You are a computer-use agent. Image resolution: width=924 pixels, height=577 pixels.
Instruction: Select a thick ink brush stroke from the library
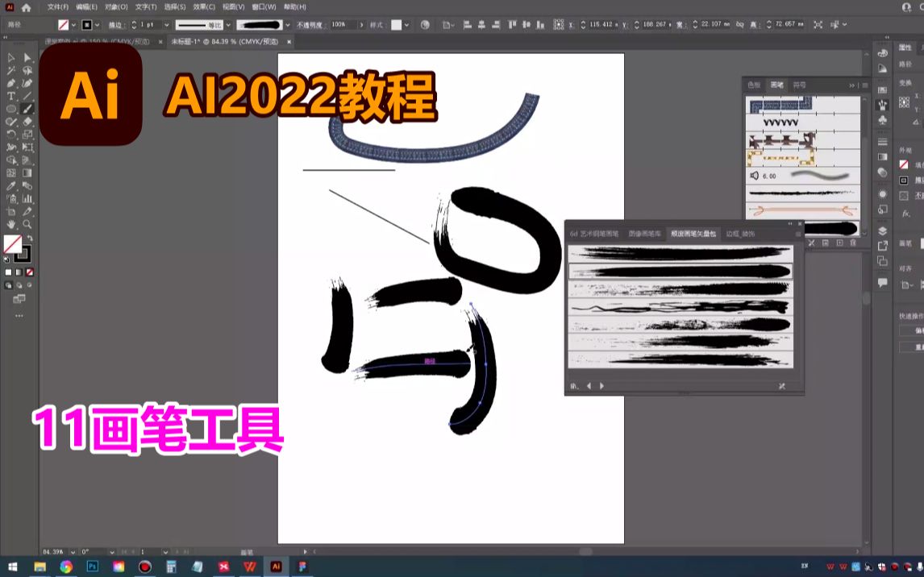pos(681,271)
